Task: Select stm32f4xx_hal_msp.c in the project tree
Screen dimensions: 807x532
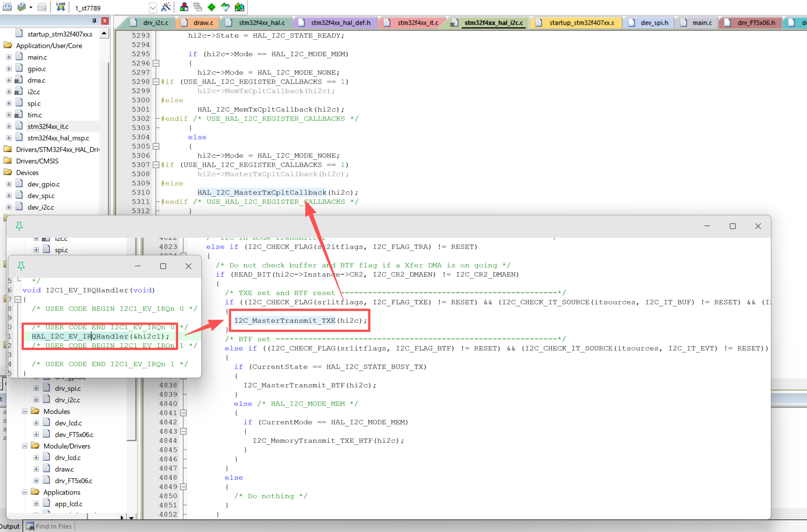Action: coord(58,138)
